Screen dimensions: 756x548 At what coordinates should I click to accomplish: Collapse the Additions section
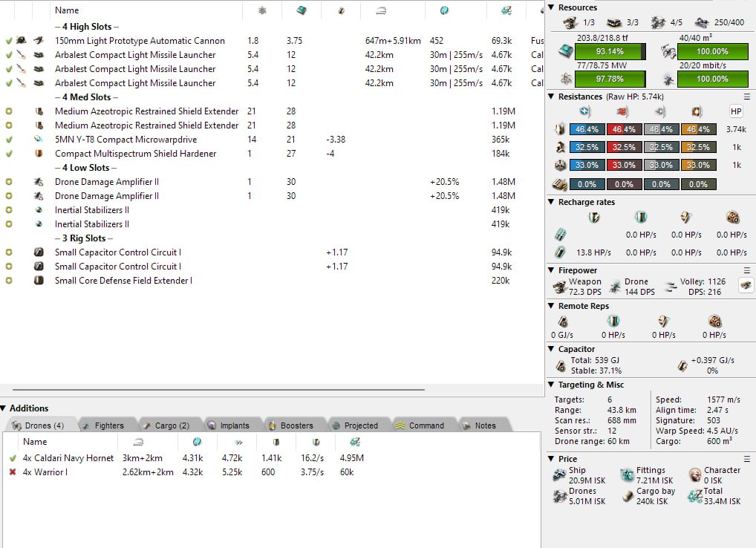click(x=4, y=408)
